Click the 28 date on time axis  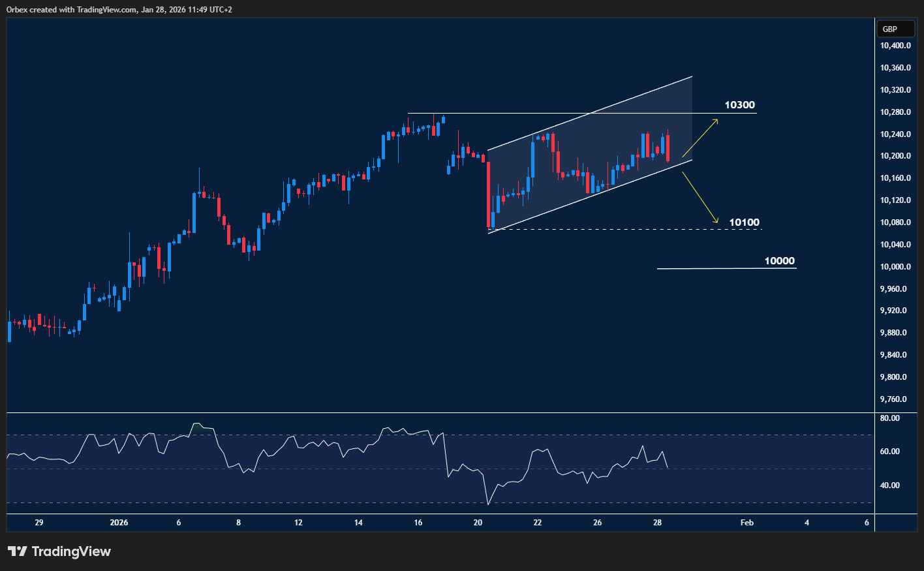(657, 523)
